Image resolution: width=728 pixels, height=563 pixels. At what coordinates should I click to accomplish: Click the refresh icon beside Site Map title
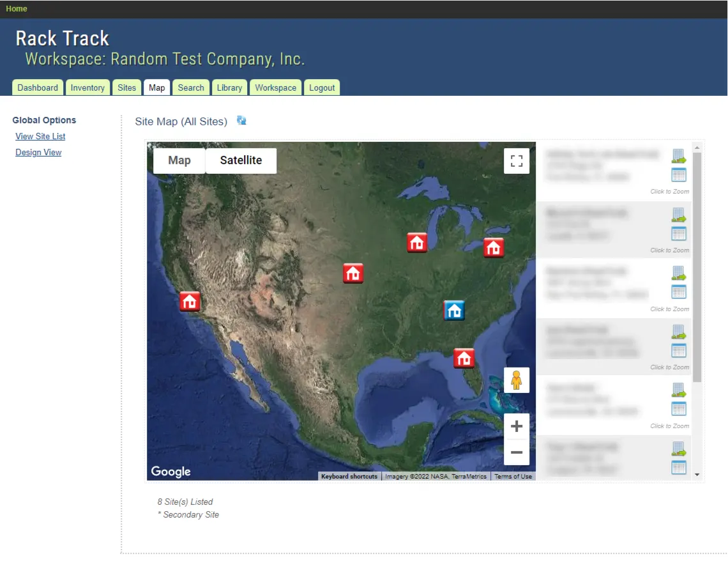[x=241, y=120]
